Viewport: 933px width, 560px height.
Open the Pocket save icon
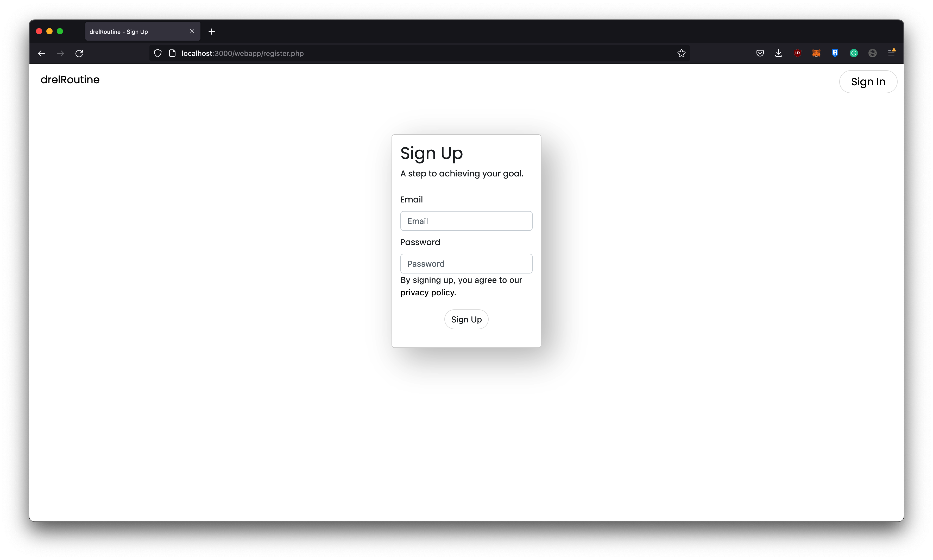click(x=760, y=53)
